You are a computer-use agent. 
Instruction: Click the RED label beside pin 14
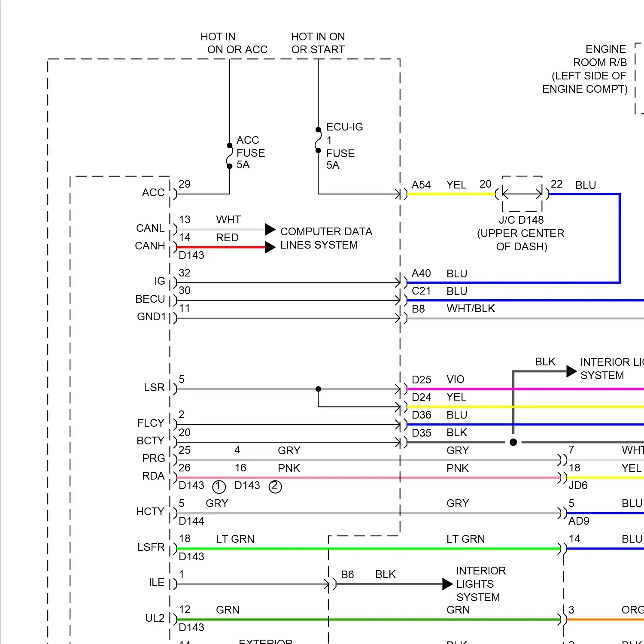click(x=227, y=237)
